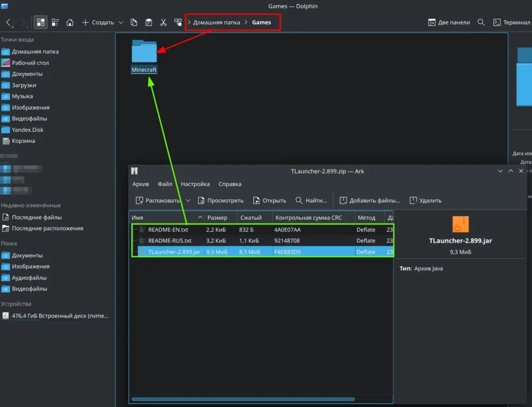Viewport: 532px width, 407px height.
Task: Click the horizontal scrollbar in Ark list
Action: [x=243, y=399]
